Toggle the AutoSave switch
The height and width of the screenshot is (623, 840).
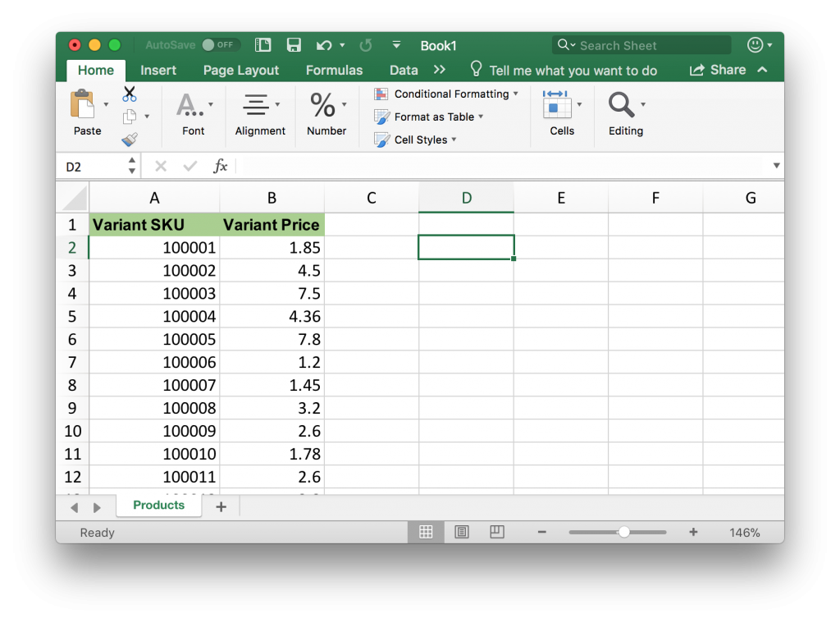click(220, 45)
